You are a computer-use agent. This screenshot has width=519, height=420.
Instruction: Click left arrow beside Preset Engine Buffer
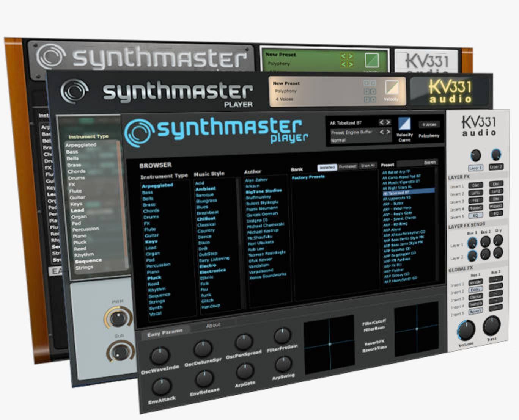coord(382,132)
